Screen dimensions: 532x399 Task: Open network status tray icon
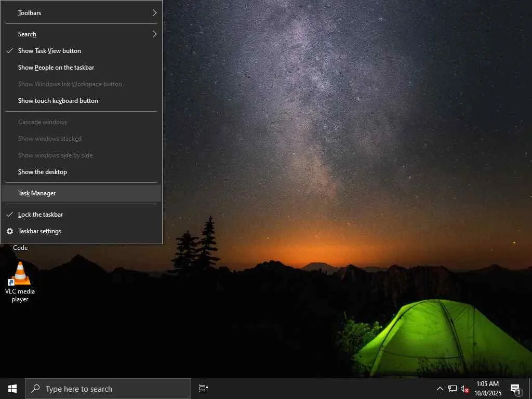pyautogui.click(x=453, y=389)
